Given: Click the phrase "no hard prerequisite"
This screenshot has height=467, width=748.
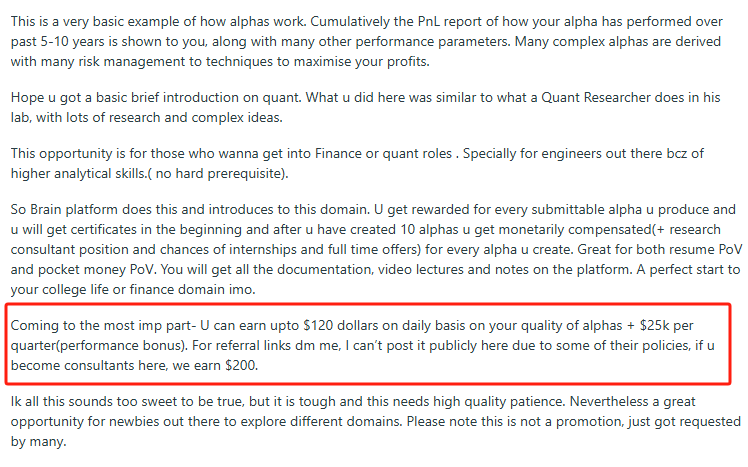Looking at the screenshot, I should (x=220, y=174).
